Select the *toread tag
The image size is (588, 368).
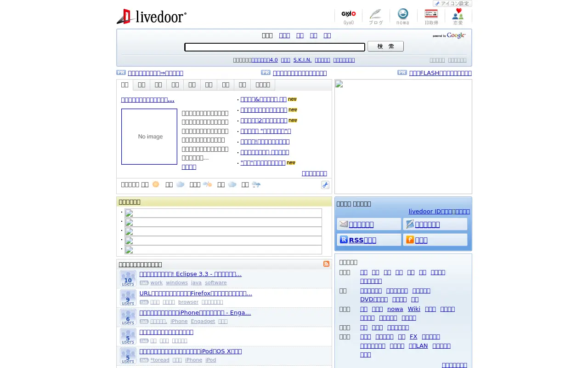tap(160, 360)
